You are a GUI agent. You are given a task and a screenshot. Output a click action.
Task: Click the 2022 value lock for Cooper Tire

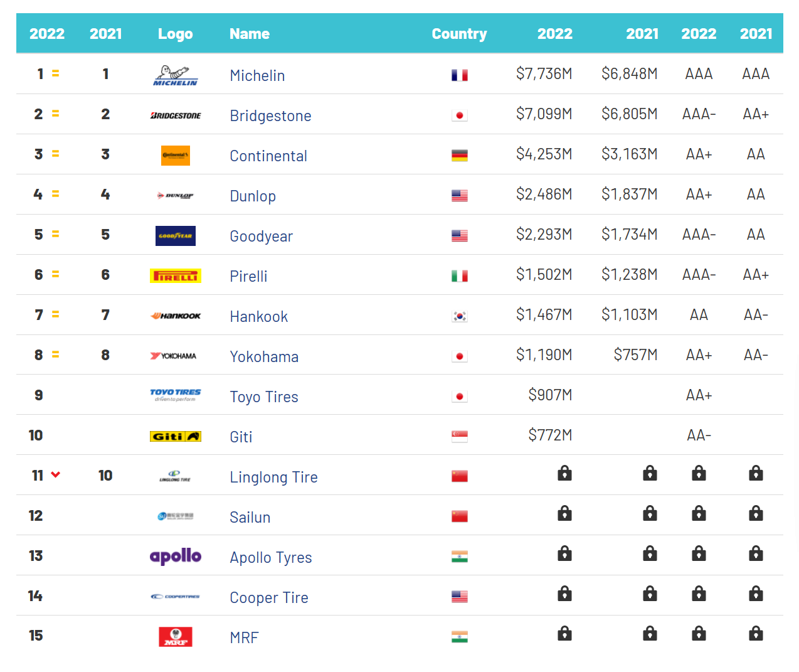564,594
